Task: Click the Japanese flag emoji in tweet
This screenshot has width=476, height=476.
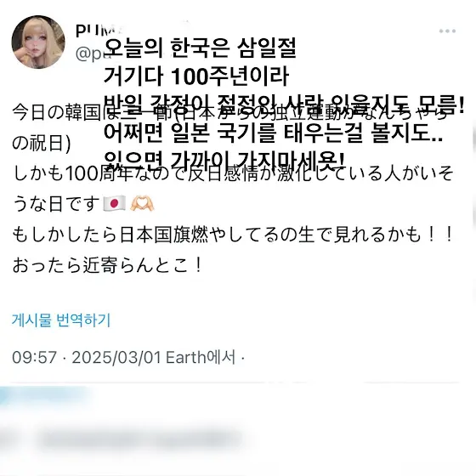Action: pyautogui.click(x=115, y=203)
